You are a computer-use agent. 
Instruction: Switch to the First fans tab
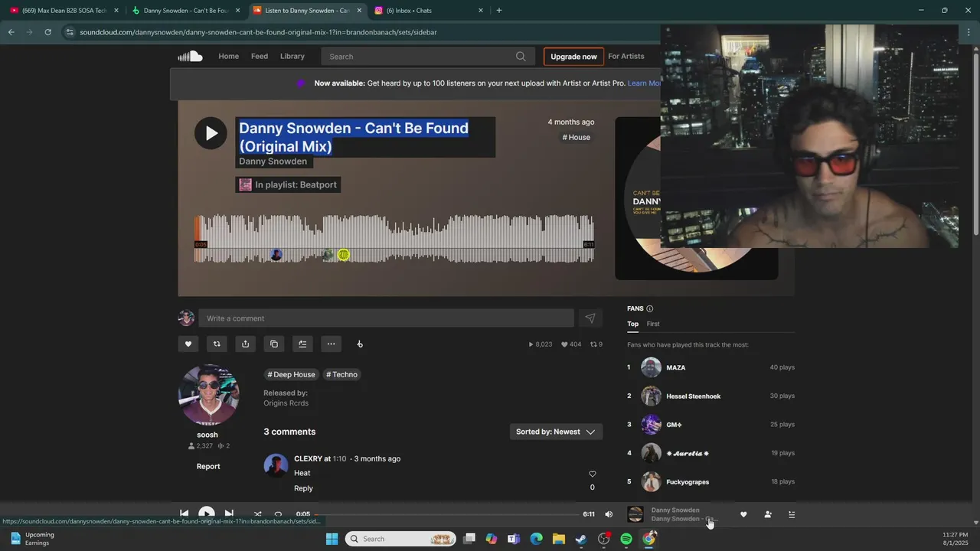pos(653,324)
